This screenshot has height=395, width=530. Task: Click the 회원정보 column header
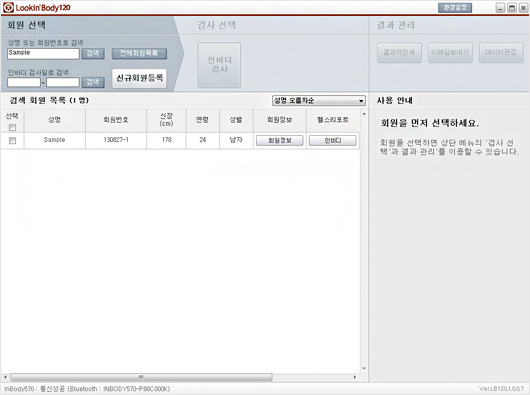tap(280, 120)
